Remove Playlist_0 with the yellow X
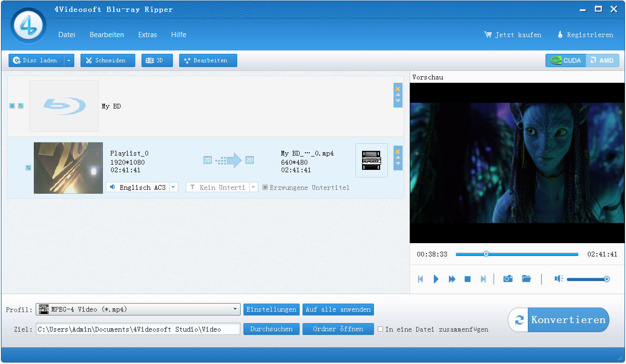626x364 pixels. pyautogui.click(x=398, y=151)
